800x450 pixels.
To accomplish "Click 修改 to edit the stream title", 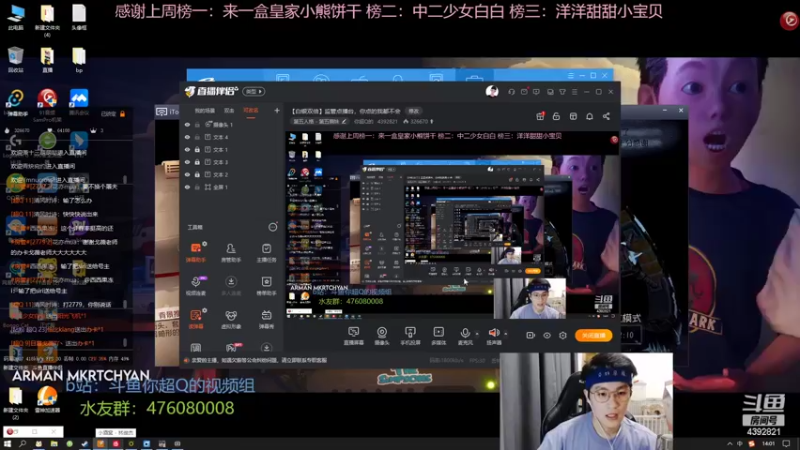I will 413,111.
